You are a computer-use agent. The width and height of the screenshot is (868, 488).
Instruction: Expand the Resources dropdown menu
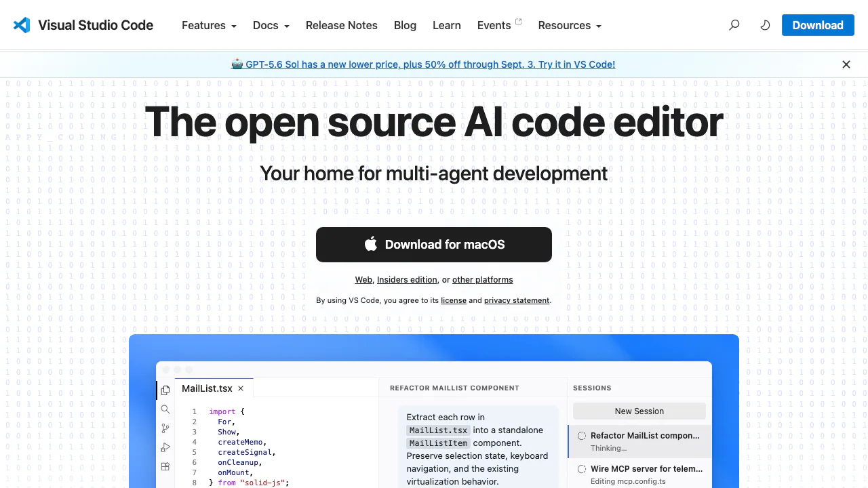(570, 25)
